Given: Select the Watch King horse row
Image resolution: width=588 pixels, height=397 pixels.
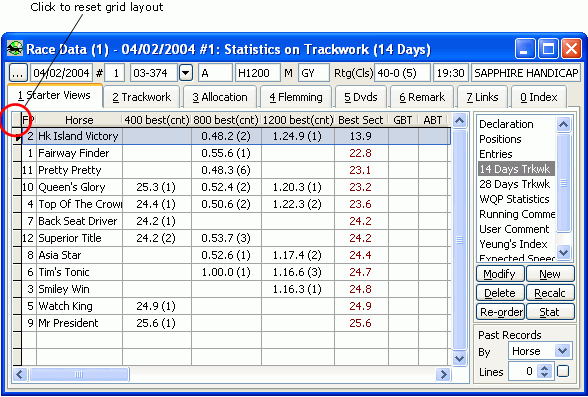Looking at the screenshot, I should click(x=236, y=306).
